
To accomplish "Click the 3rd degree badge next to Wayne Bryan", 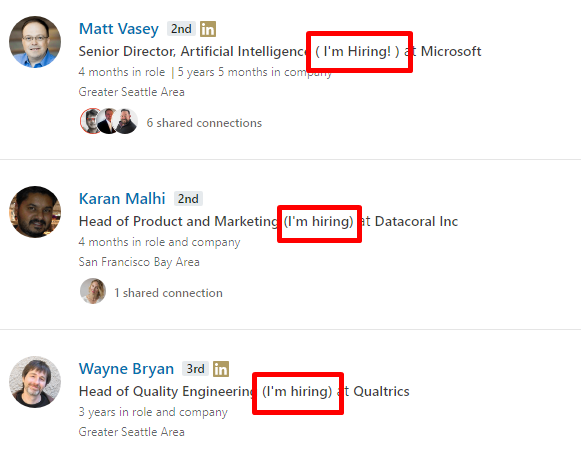I will (x=195, y=369).
